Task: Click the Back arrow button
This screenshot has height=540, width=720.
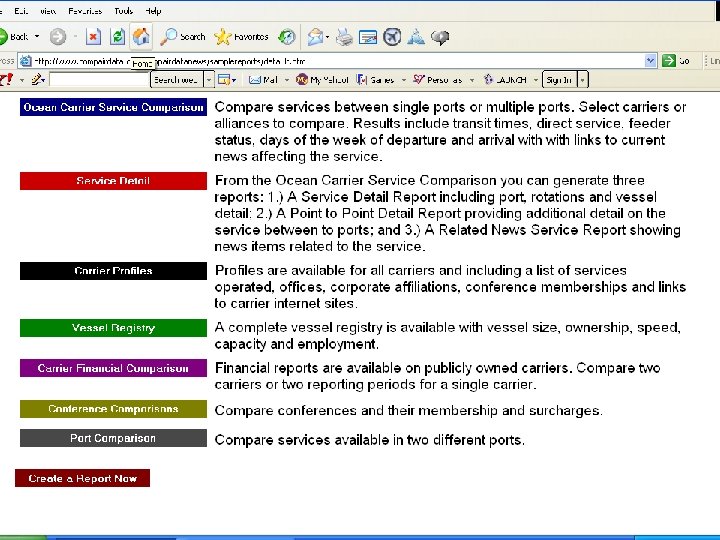Action: 14,37
